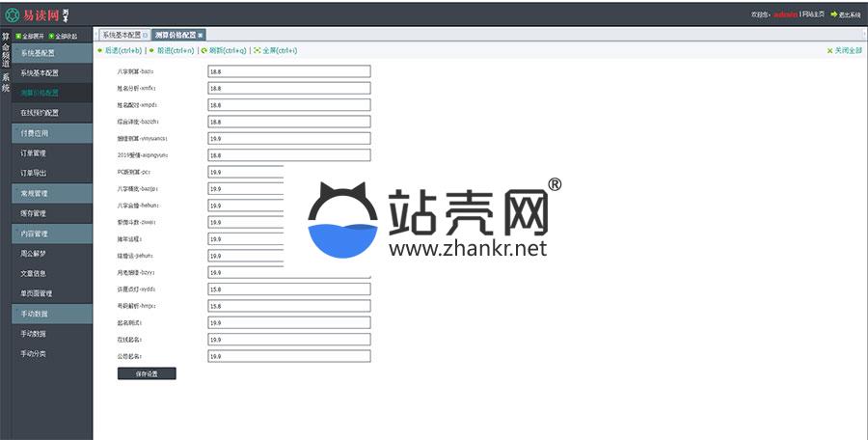Click the 保存设置 button
The image size is (868, 440).
click(147, 373)
